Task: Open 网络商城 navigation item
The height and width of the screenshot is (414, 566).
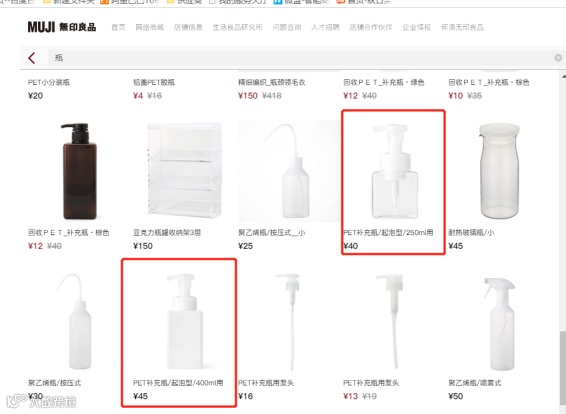Action: coord(149,27)
